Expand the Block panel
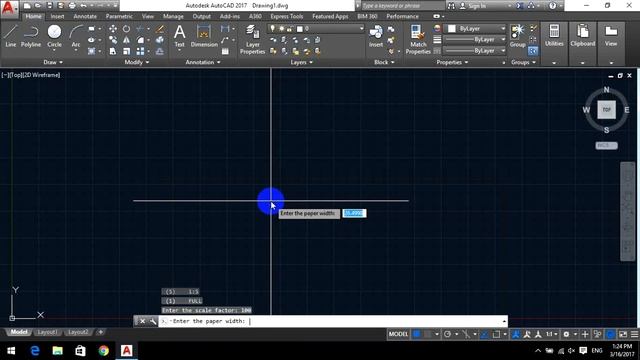The width and height of the screenshot is (640, 360). point(384,62)
